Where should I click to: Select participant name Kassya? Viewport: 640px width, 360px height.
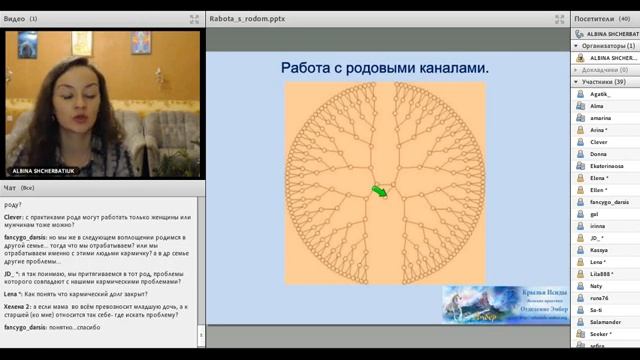(x=599, y=250)
